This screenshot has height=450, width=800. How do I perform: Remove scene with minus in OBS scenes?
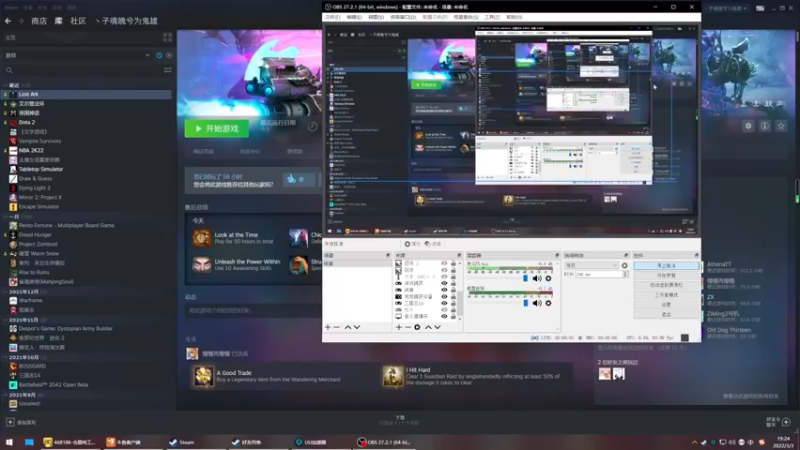[336, 327]
